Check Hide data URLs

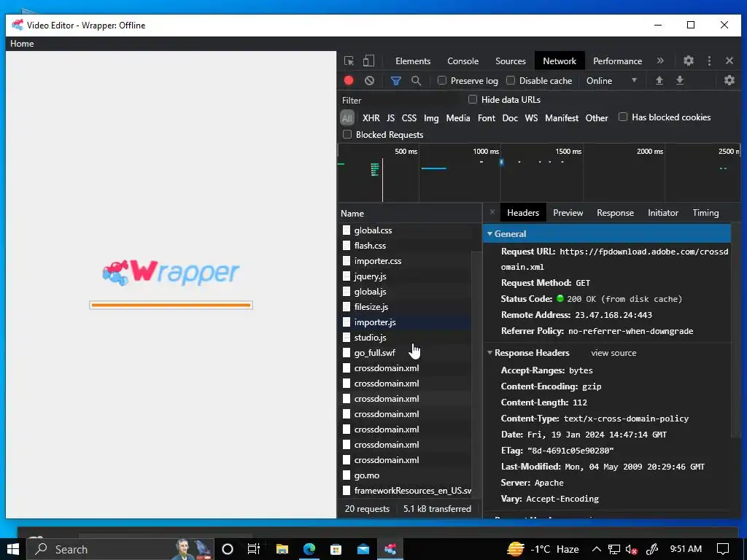473,99
